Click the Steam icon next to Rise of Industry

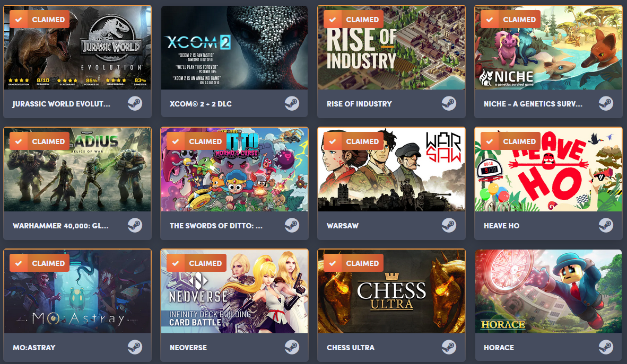[x=449, y=103]
